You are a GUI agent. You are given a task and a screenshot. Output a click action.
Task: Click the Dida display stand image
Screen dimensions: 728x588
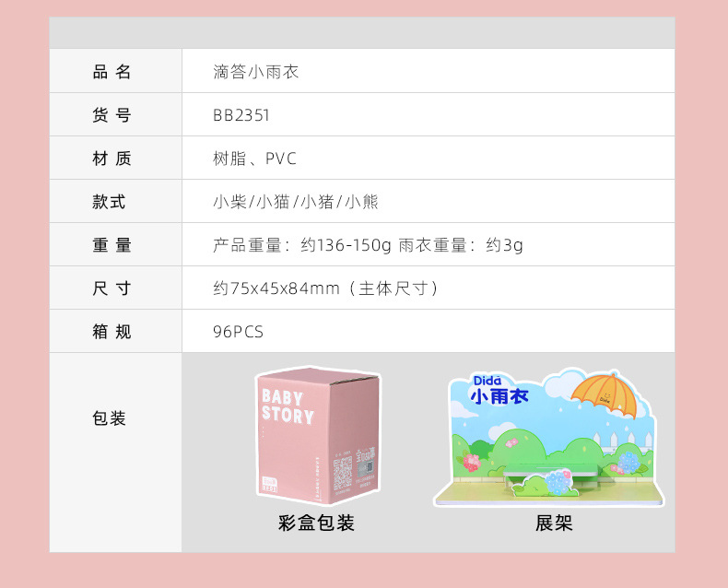click(548, 438)
